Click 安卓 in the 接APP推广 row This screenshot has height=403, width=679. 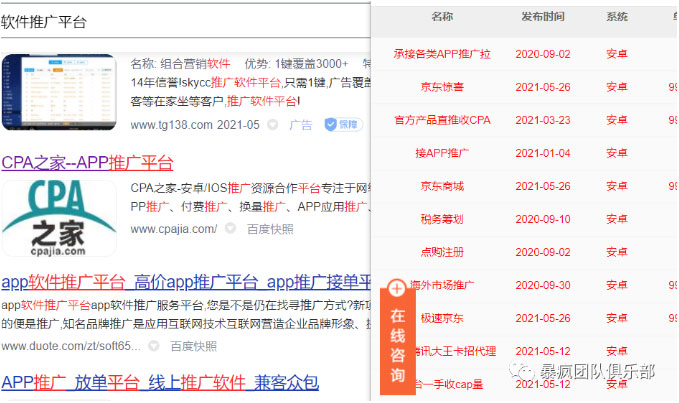(617, 153)
